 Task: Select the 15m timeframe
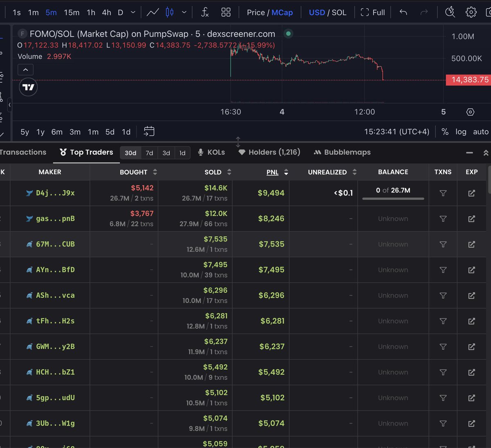72,12
